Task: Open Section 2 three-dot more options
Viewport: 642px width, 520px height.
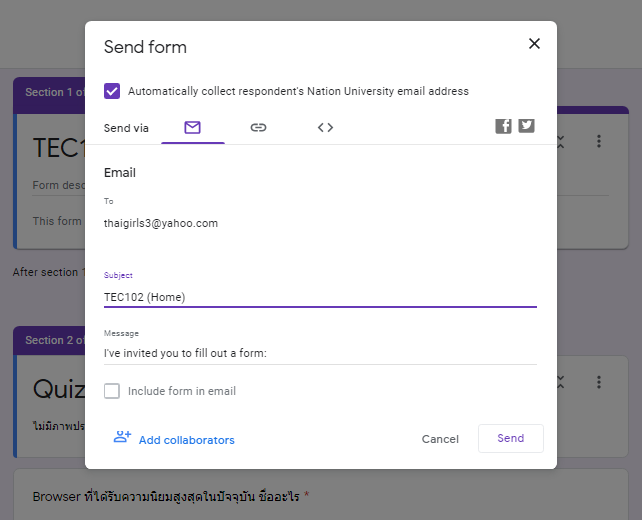Action: click(x=598, y=382)
